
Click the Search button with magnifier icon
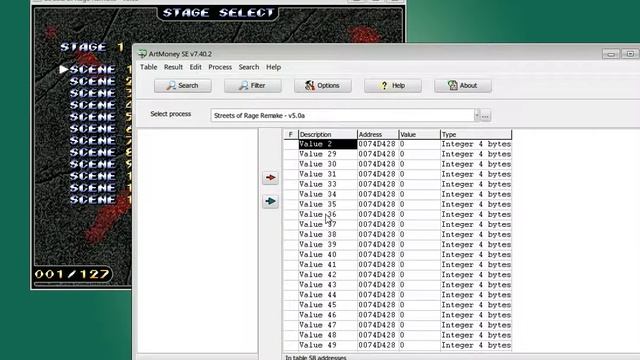click(x=183, y=86)
